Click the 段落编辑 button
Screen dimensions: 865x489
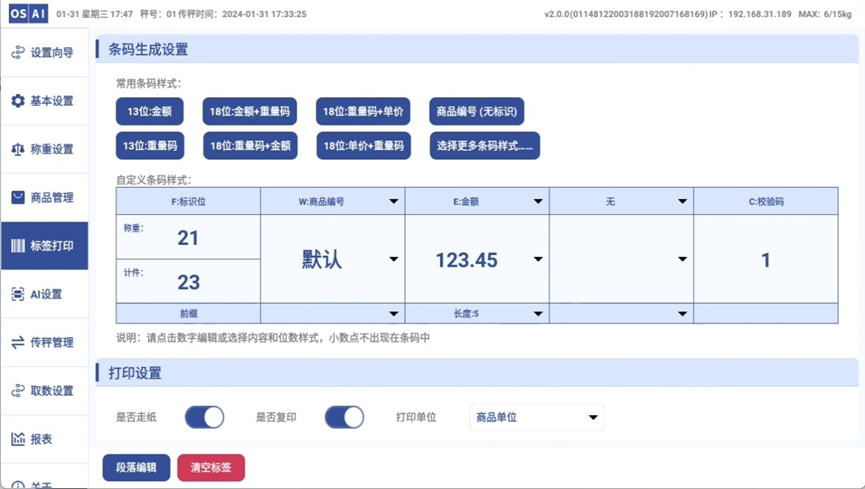click(x=136, y=467)
